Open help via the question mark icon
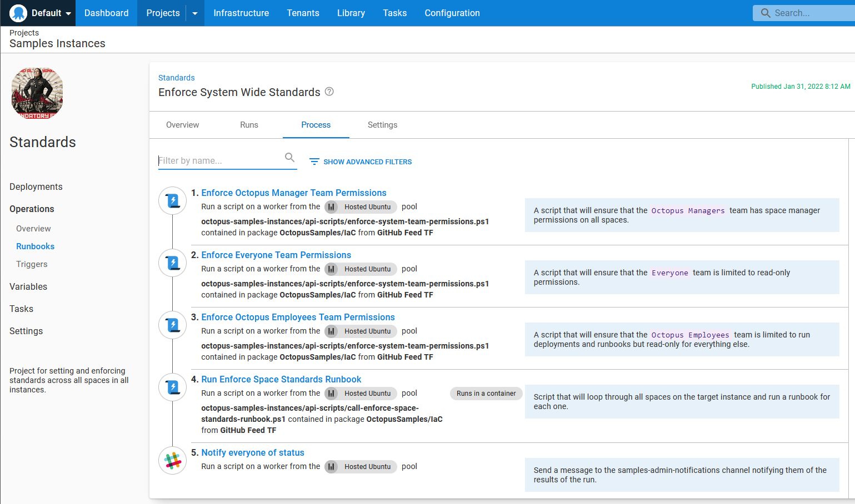The image size is (855, 504). pyautogui.click(x=329, y=92)
